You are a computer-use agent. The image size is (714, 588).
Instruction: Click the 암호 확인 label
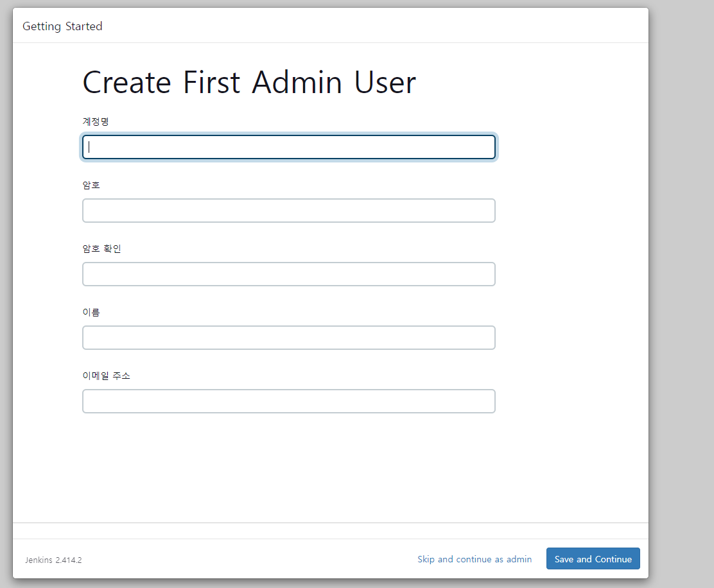101,248
